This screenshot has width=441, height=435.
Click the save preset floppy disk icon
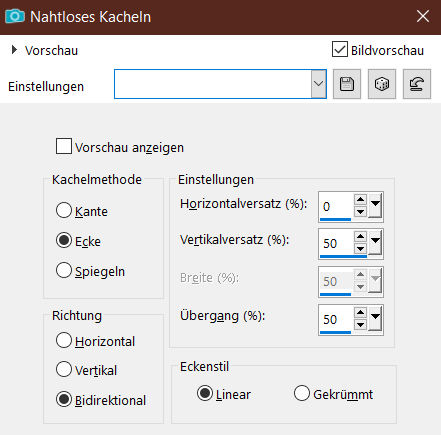(347, 84)
